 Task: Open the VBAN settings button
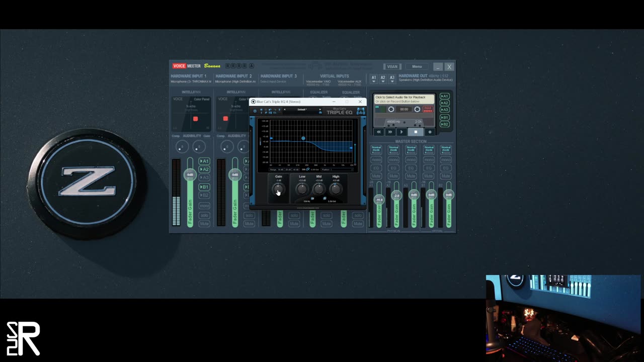(x=392, y=67)
